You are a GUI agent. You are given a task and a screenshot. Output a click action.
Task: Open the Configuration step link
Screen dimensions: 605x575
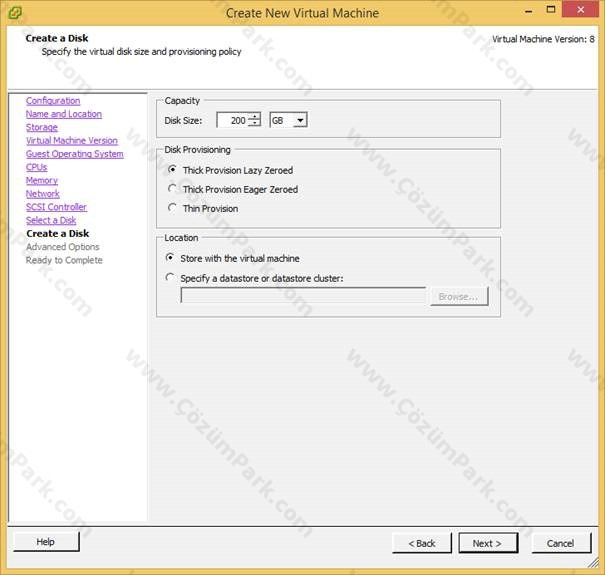pyautogui.click(x=53, y=101)
